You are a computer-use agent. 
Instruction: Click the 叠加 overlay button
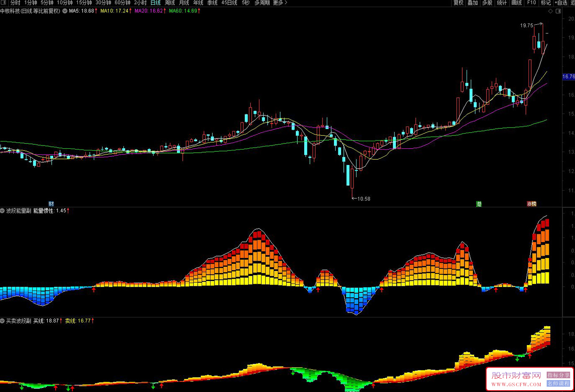[473, 3]
